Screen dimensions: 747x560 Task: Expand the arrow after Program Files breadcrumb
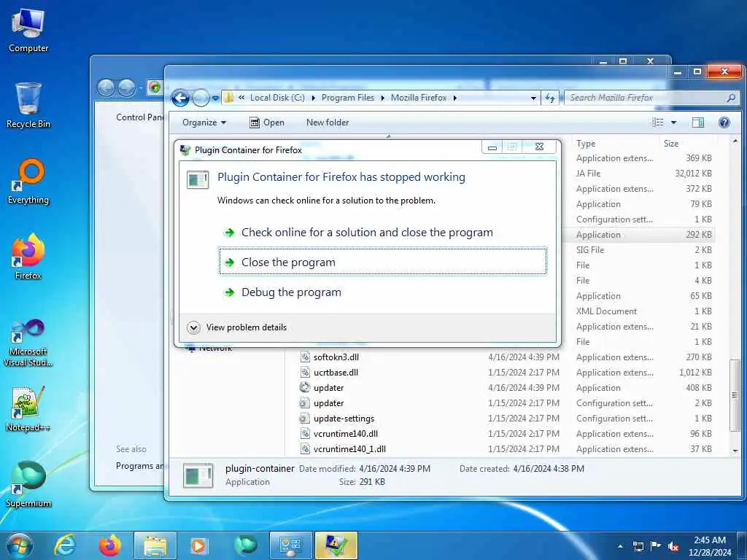tap(382, 98)
